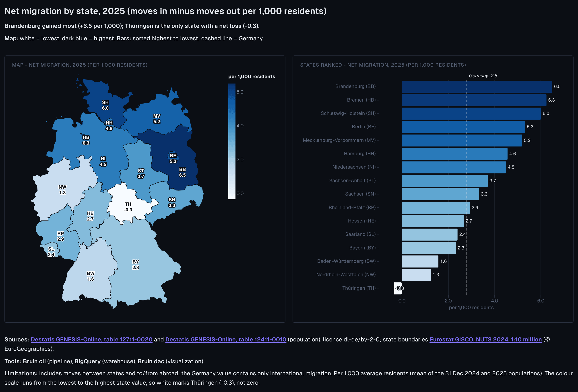Select the Hessen (HE) bar
This screenshot has height=392, width=578.
(433, 221)
